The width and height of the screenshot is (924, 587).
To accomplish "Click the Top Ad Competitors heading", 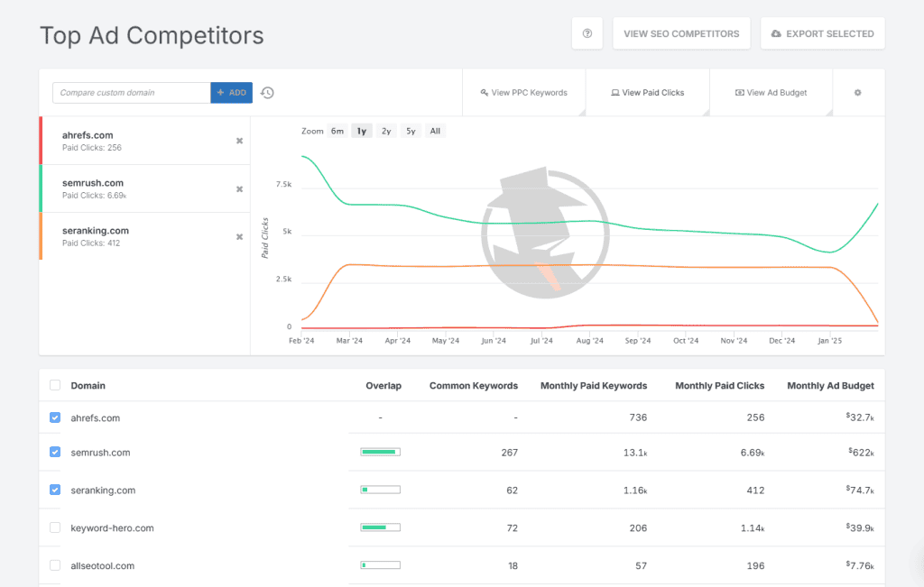I will (152, 35).
